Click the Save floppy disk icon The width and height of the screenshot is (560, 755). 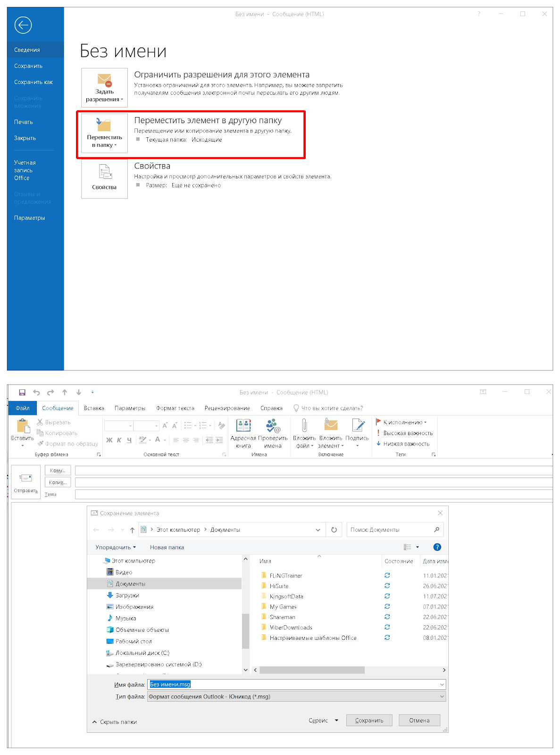[x=22, y=392]
